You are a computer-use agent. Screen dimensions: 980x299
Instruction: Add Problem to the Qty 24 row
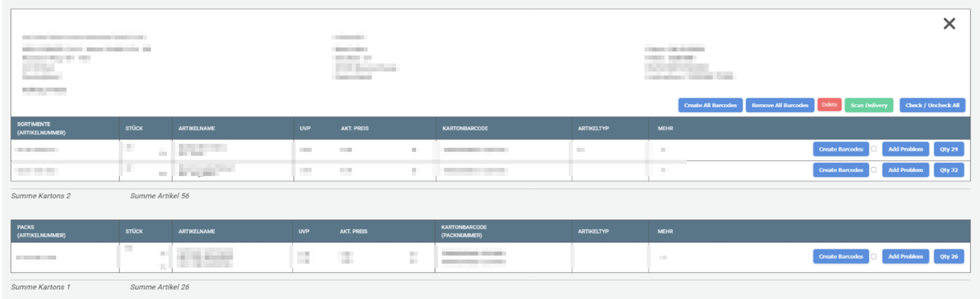[905, 149]
